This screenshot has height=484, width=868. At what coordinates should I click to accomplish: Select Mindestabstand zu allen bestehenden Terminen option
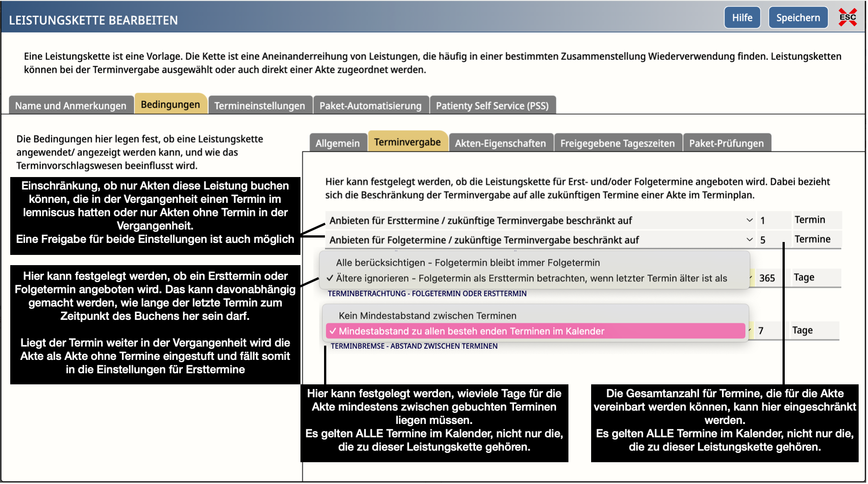click(x=535, y=331)
